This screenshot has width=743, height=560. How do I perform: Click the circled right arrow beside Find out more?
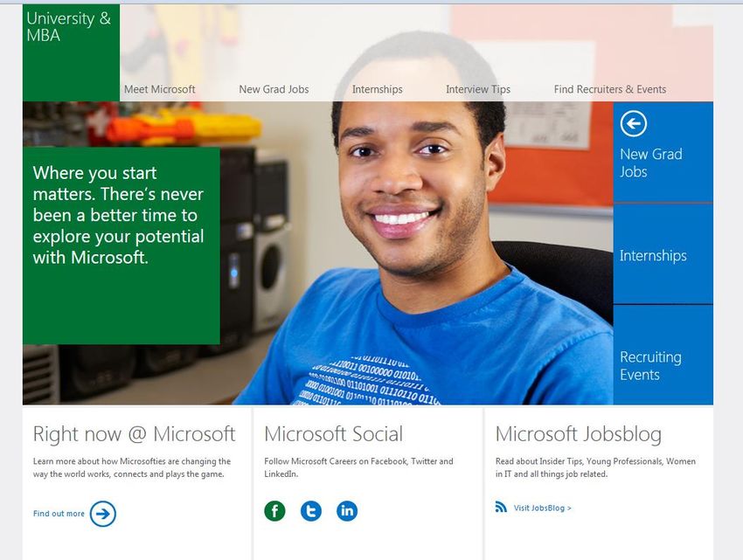(103, 514)
